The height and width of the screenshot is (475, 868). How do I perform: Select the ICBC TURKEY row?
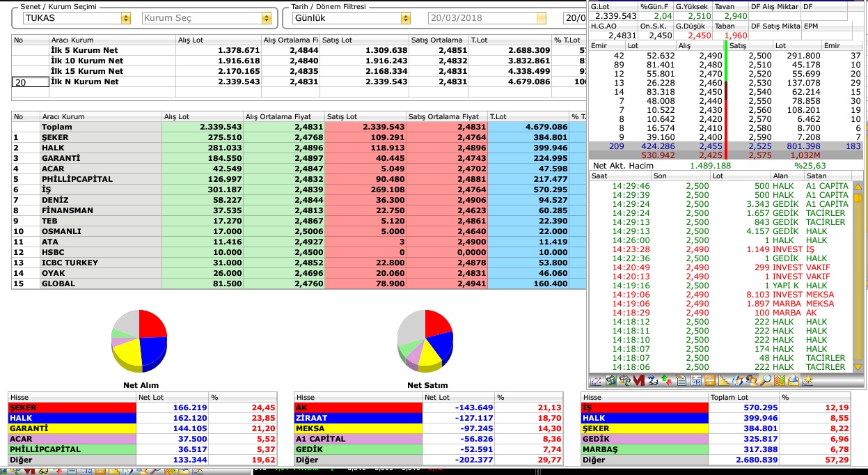(x=299, y=263)
